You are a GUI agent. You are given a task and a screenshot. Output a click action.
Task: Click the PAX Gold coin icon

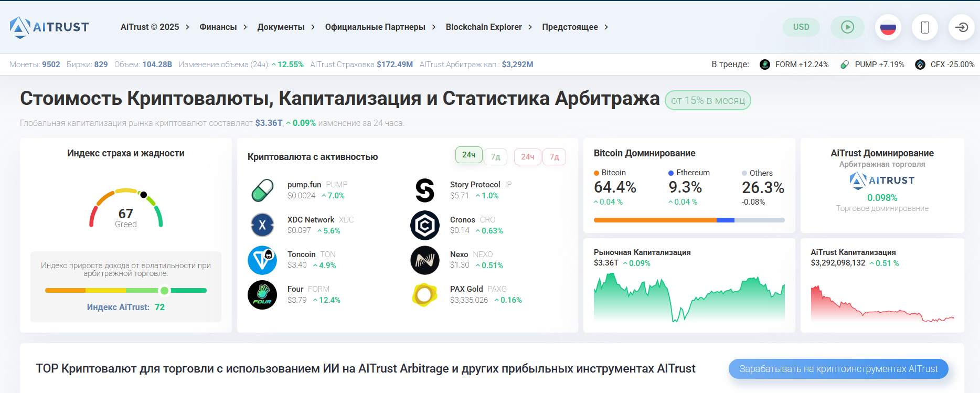coord(425,295)
